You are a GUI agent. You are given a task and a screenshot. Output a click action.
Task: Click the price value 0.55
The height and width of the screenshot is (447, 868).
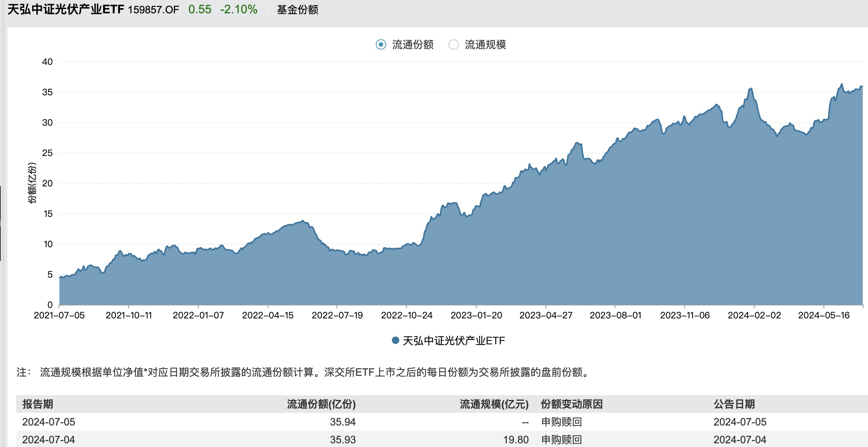click(x=200, y=10)
